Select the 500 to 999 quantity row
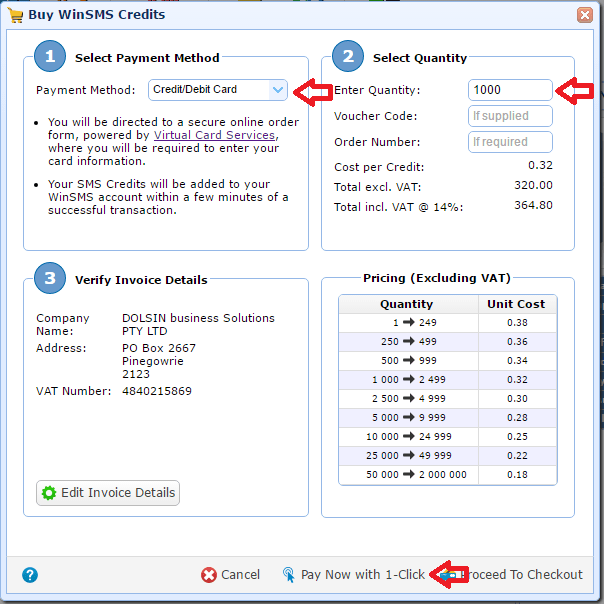Viewport: 604px width, 604px height. (x=448, y=361)
